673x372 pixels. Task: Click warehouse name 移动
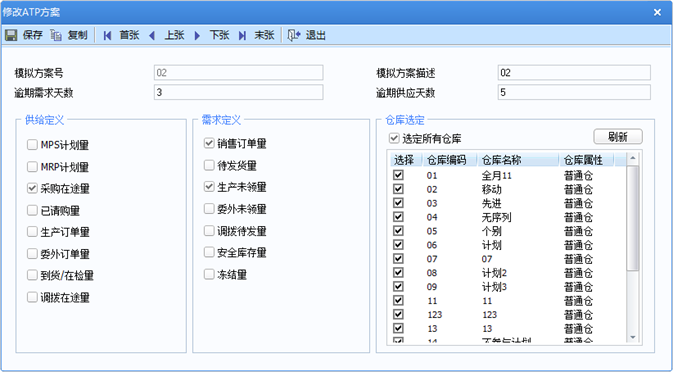pos(491,189)
